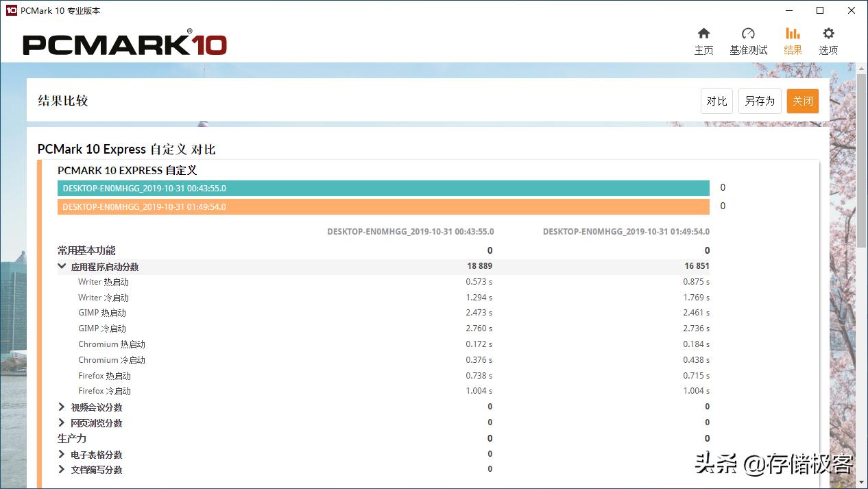Click the score value 16 851
868x489 pixels.
coord(697,266)
